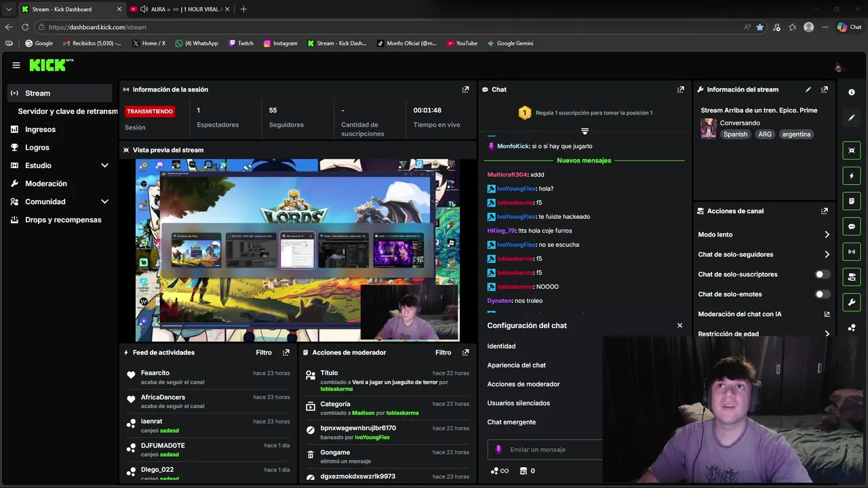The height and width of the screenshot is (488, 868).
Task: Pop out the Acciones de canal panel
Action: point(824,211)
